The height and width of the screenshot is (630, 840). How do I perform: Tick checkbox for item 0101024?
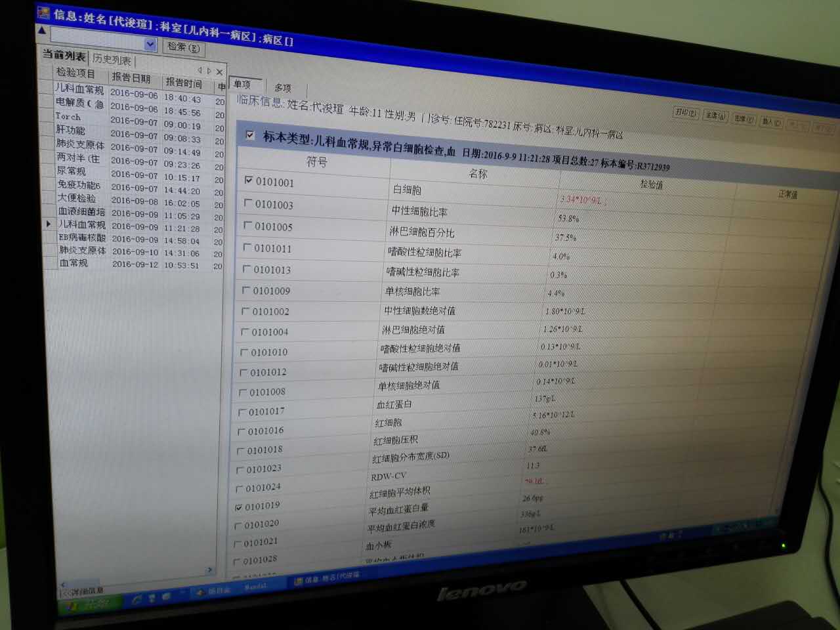pos(239,488)
